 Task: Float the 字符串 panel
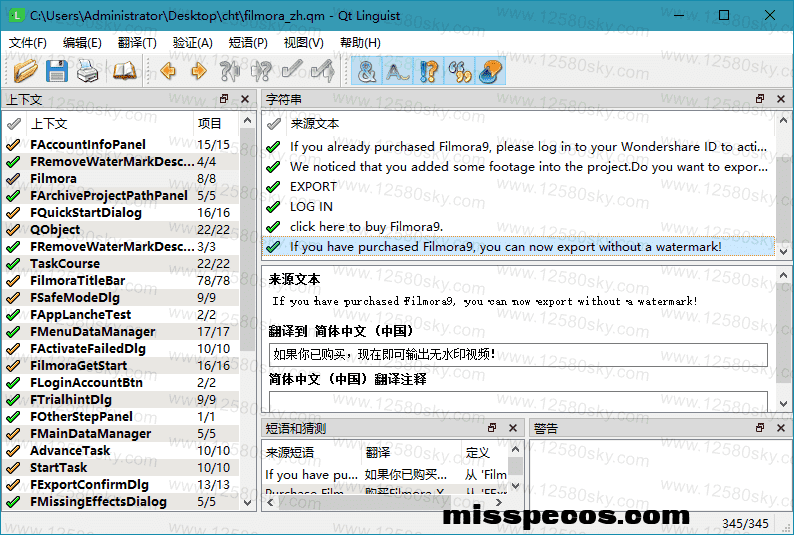[x=760, y=99]
